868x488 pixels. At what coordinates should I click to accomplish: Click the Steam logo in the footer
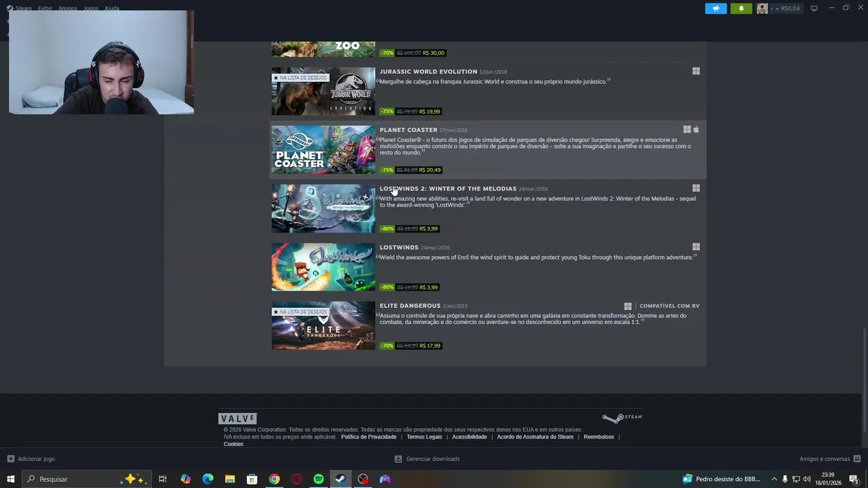(622, 418)
